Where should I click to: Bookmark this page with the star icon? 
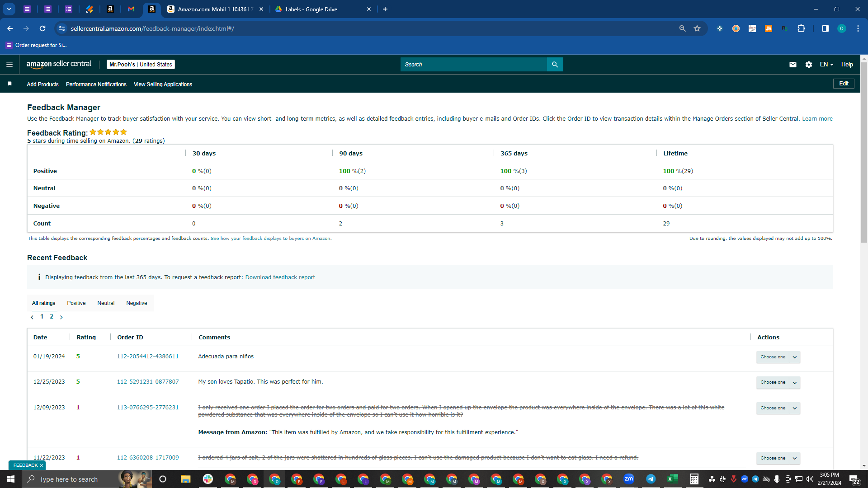coord(697,28)
